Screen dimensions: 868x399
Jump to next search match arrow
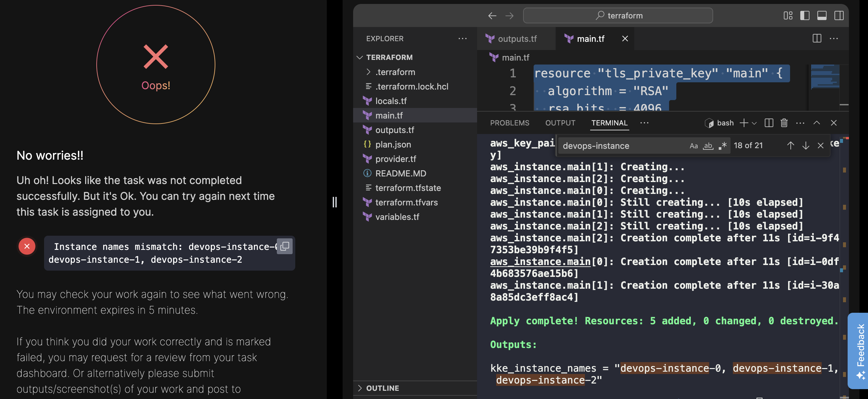(x=805, y=146)
